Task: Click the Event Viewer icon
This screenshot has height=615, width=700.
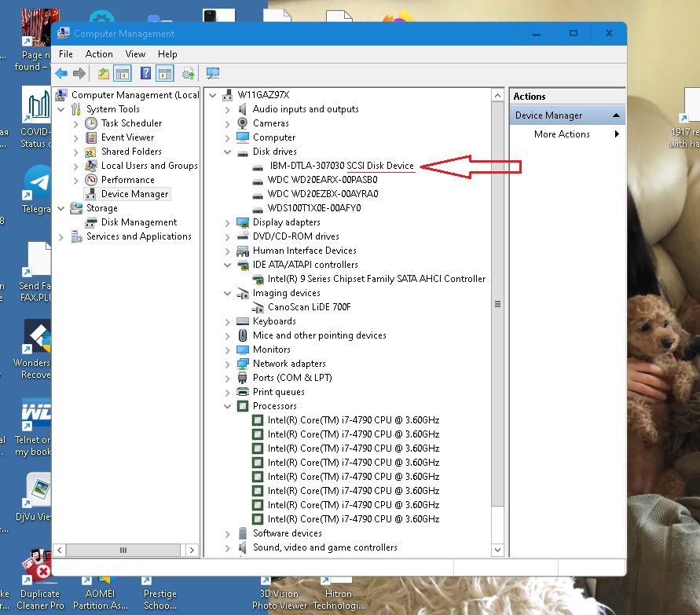Action: [x=91, y=137]
